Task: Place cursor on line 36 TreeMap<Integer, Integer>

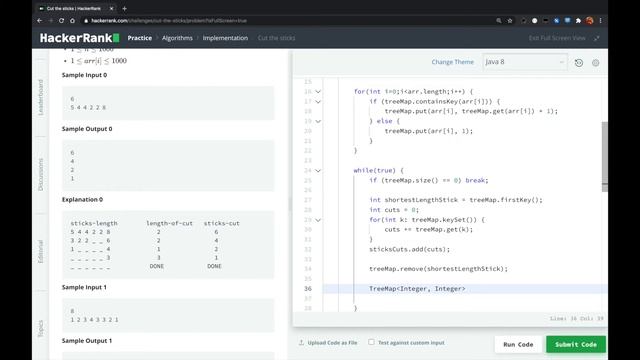Action: coord(417,289)
